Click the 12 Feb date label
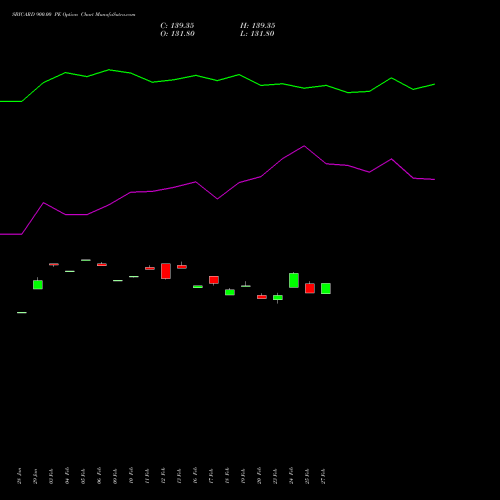500x500 pixels. point(163,476)
